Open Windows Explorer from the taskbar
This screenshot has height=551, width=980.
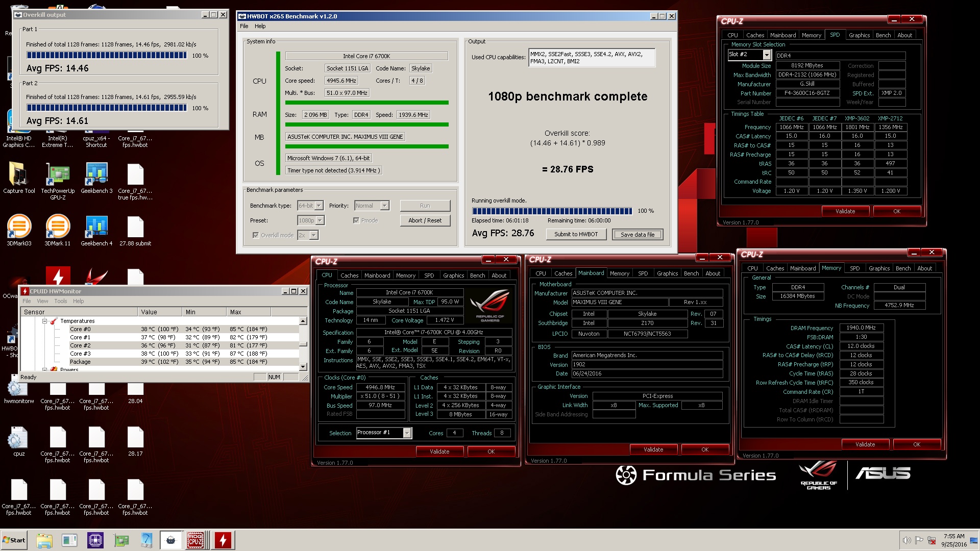pos(44,540)
